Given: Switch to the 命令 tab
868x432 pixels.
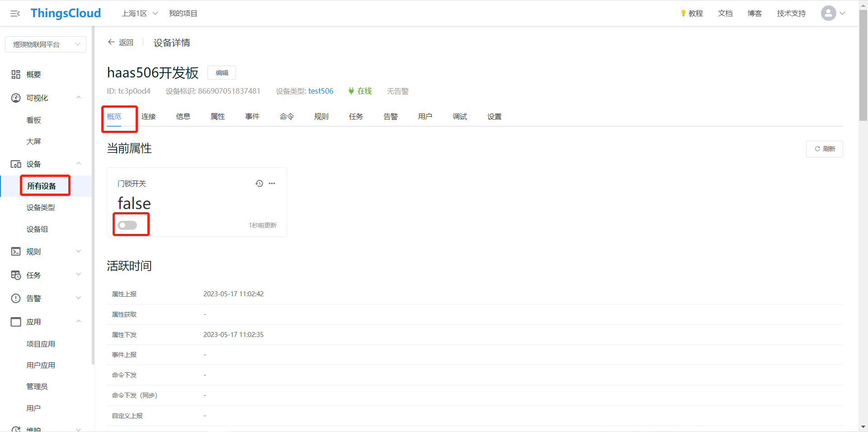Looking at the screenshot, I should coord(287,117).
